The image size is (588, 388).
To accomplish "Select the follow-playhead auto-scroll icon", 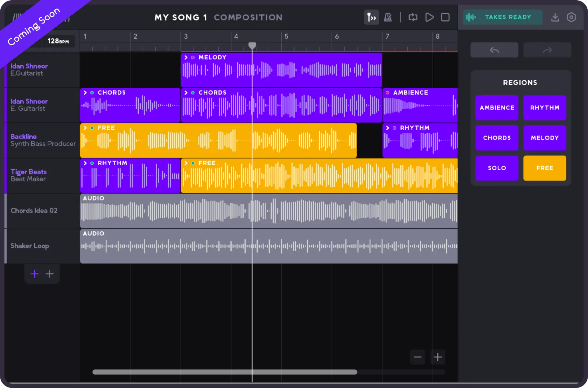I will coord(371,17).
